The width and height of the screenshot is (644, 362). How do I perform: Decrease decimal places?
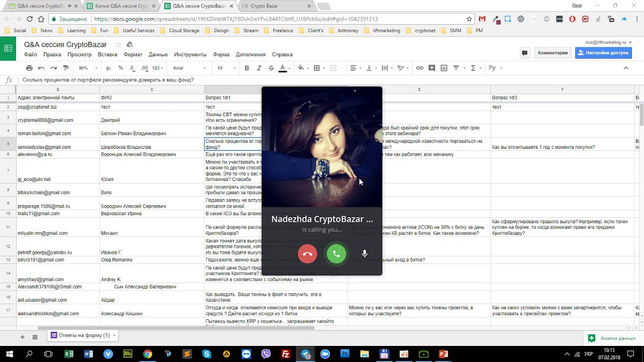click(132, 68)
